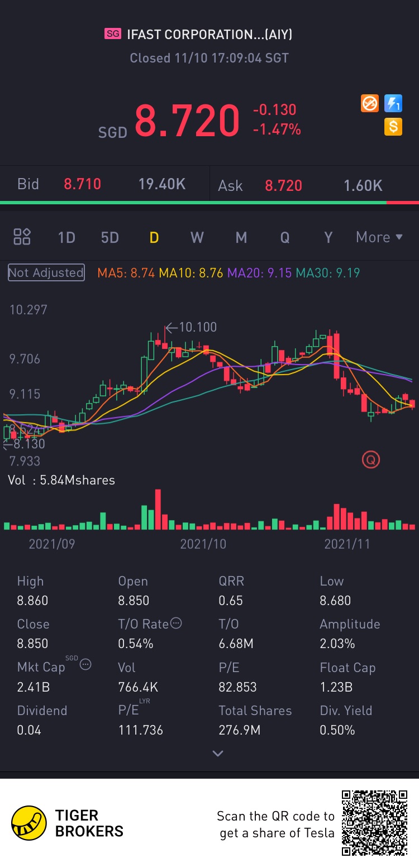Tap the Div. Yield value 0.50%
419x868 pixels.
(x=337, y=730)
